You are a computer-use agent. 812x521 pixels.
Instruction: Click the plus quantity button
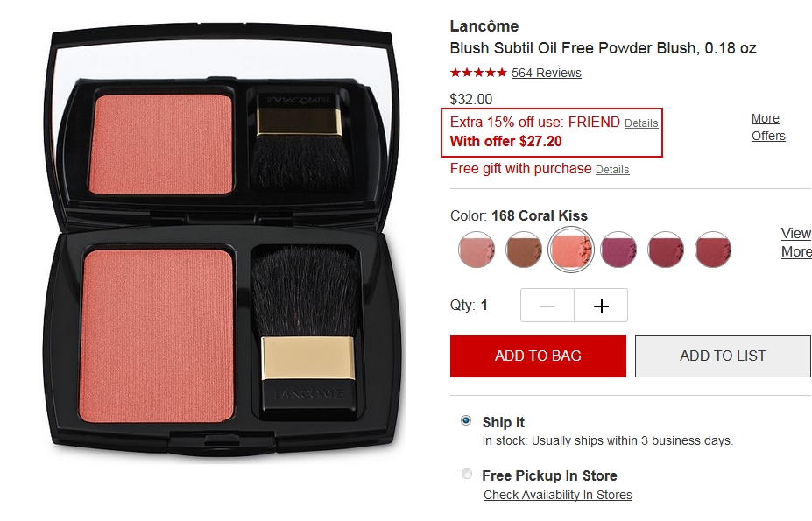601,306
